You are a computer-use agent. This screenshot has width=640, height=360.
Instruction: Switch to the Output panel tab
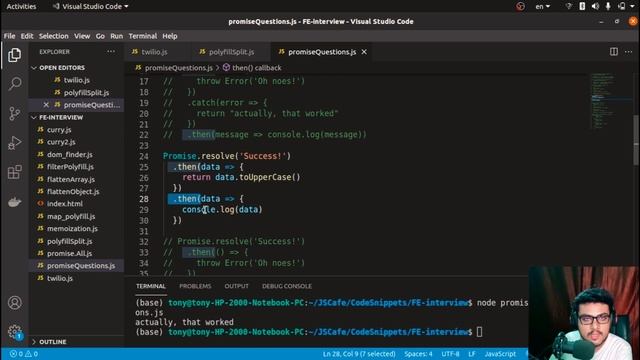click(x=236, y=286)
